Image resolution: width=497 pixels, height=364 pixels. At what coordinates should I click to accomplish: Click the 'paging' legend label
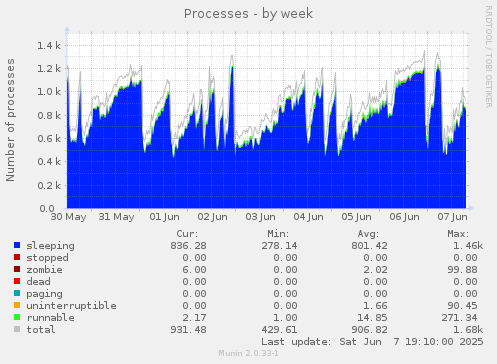click(45, 294)
